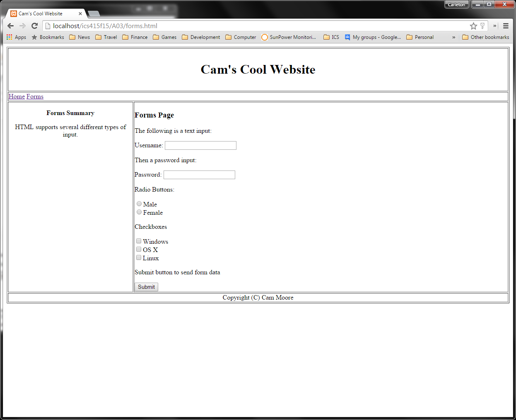Open a new browser tab
516x420 pixels.
click(94, 13)
